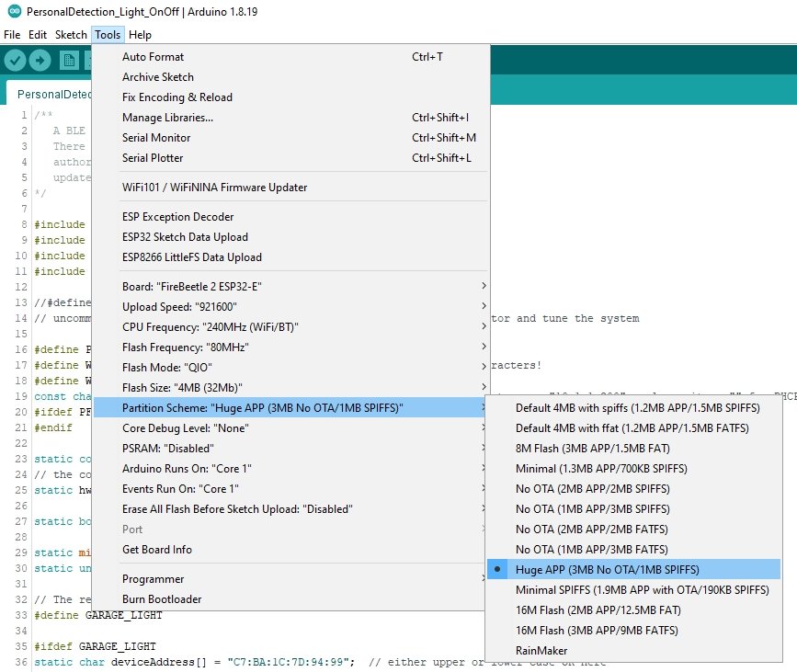Select No OTA (2MB APP/2MB SPIFFS)

[x=634, y=489]
